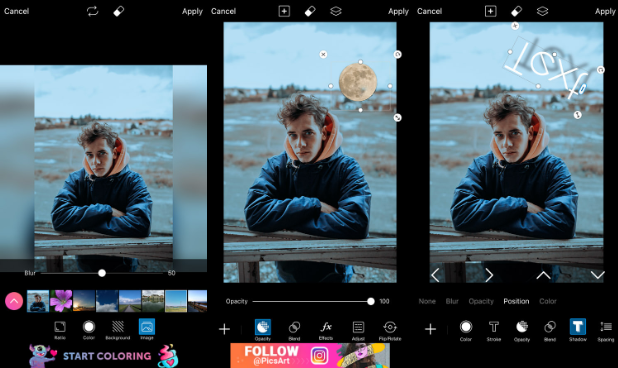Tap the plus button left of text Color tool

[430, 329]
